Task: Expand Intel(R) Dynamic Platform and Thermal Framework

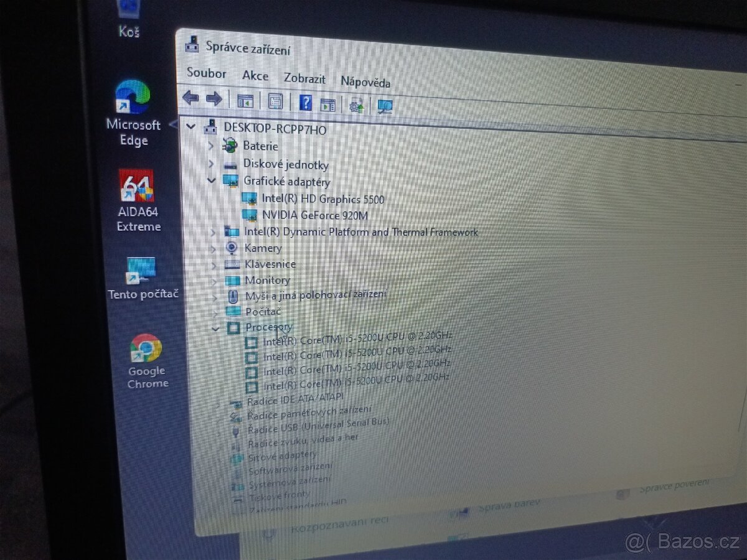Action: tap(213, 231)
